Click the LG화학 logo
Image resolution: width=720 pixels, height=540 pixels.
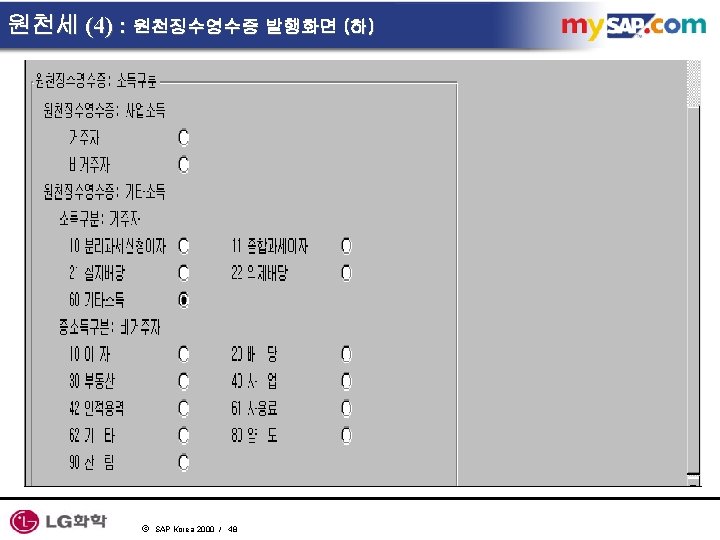point(58,522)
